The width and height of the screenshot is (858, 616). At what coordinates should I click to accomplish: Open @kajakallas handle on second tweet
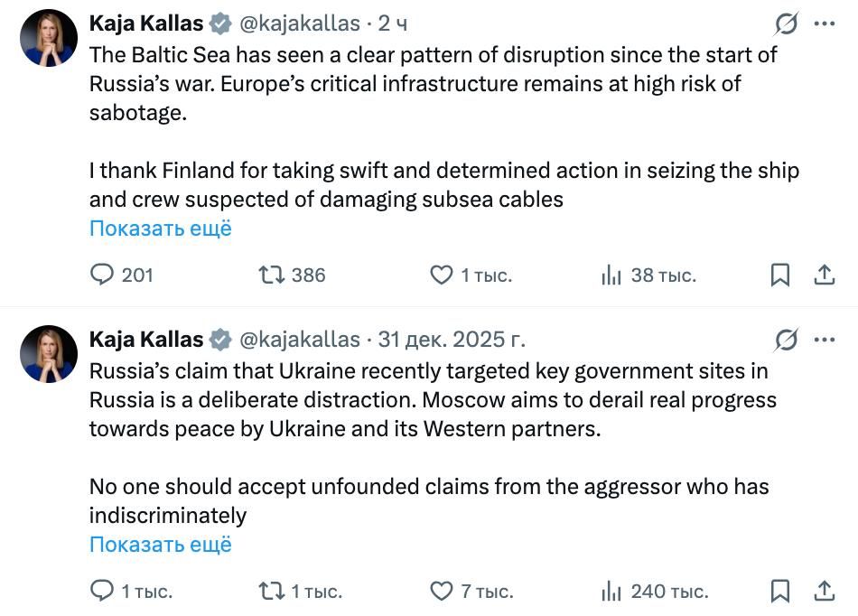click(299, 340)
